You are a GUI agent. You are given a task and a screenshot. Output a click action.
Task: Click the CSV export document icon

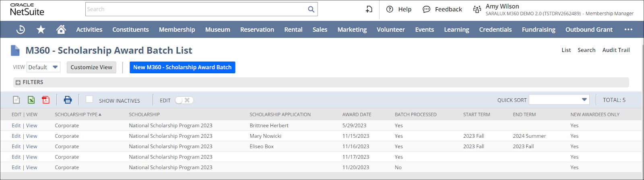[x=17, y=100]
